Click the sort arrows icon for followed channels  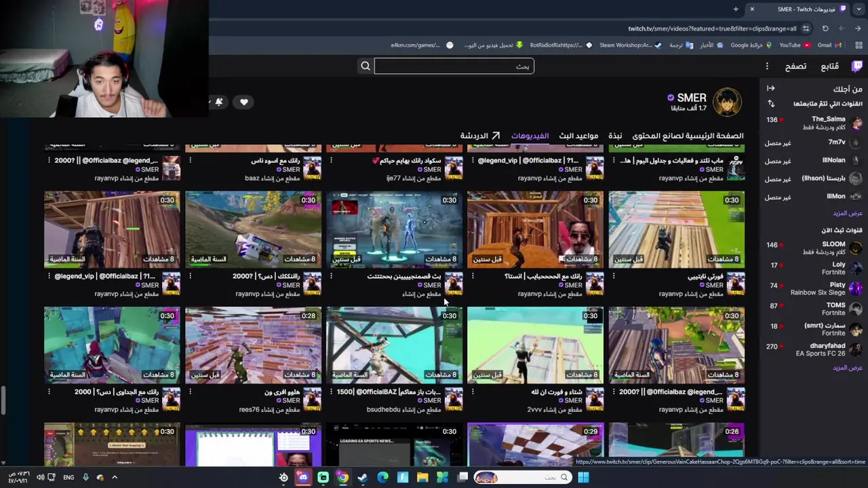pyautogui.click(x=771, y=104)
